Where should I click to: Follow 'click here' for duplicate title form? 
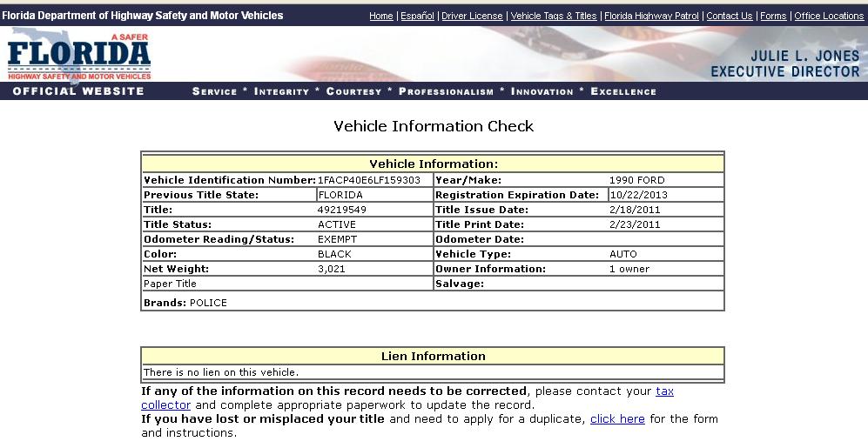click(x=617, y=419)
